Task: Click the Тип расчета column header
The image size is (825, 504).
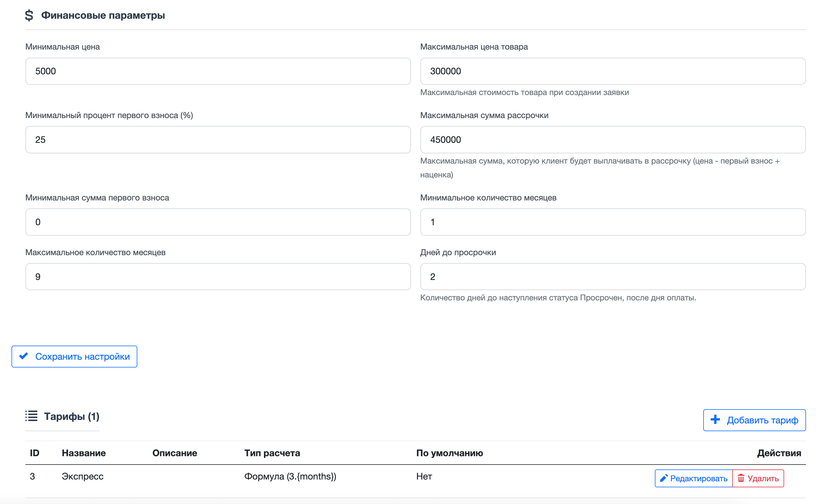Action: [272, 453]
